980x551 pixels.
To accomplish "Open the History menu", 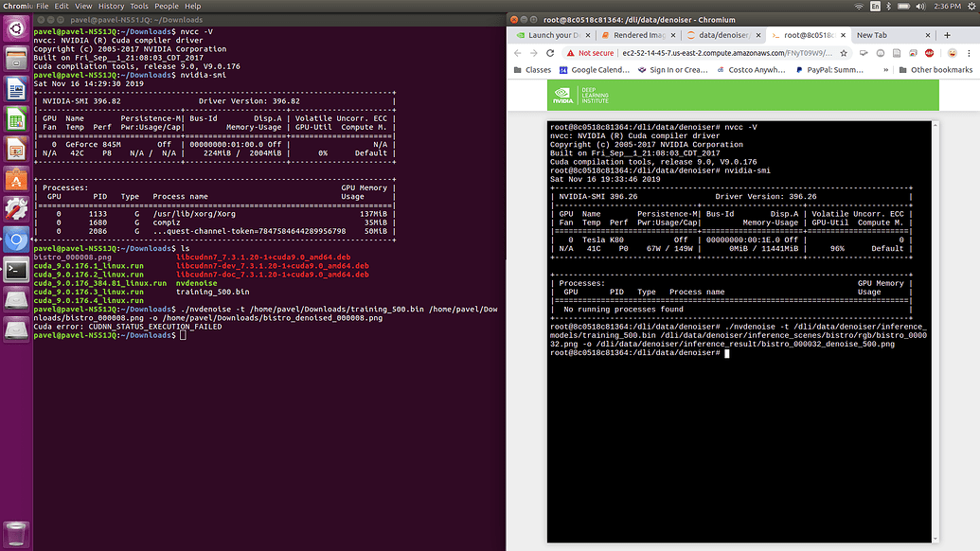I will pyautogui.click(x=111, y=6).
